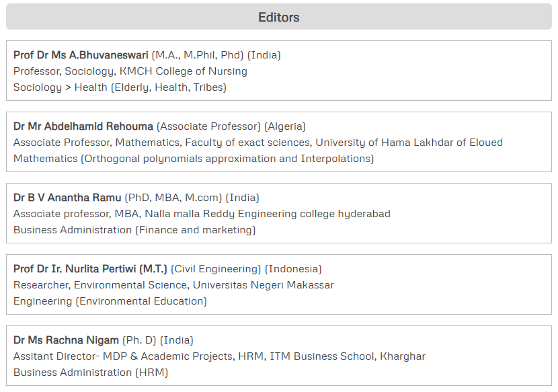Click the University of Hama Lakhdar affiliation line

257,143
